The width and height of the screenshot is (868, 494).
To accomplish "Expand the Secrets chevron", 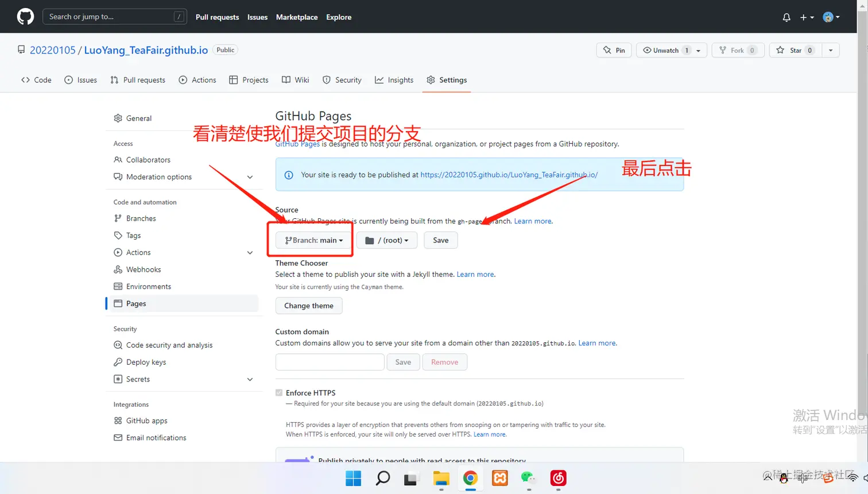I will pos(250,379).
